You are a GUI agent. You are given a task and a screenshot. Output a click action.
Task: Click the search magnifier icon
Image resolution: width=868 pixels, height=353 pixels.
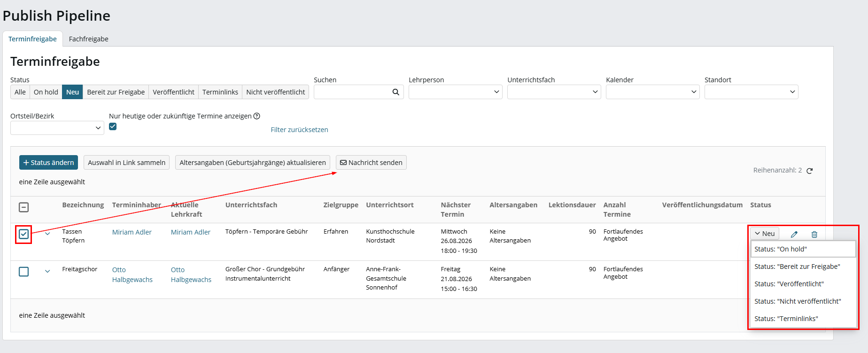pyautogui.click(x=396, y=92)
